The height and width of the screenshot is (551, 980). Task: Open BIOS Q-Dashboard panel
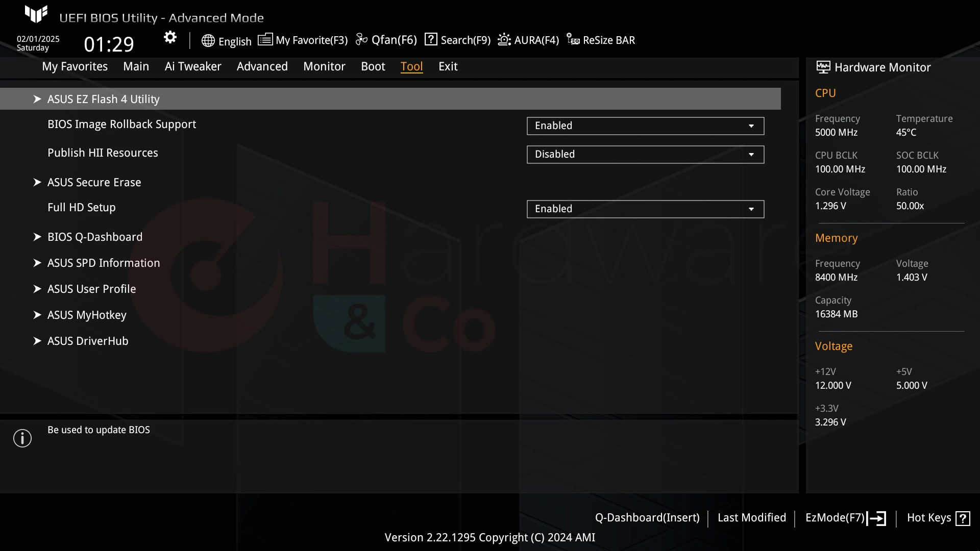tap(95, 236)
